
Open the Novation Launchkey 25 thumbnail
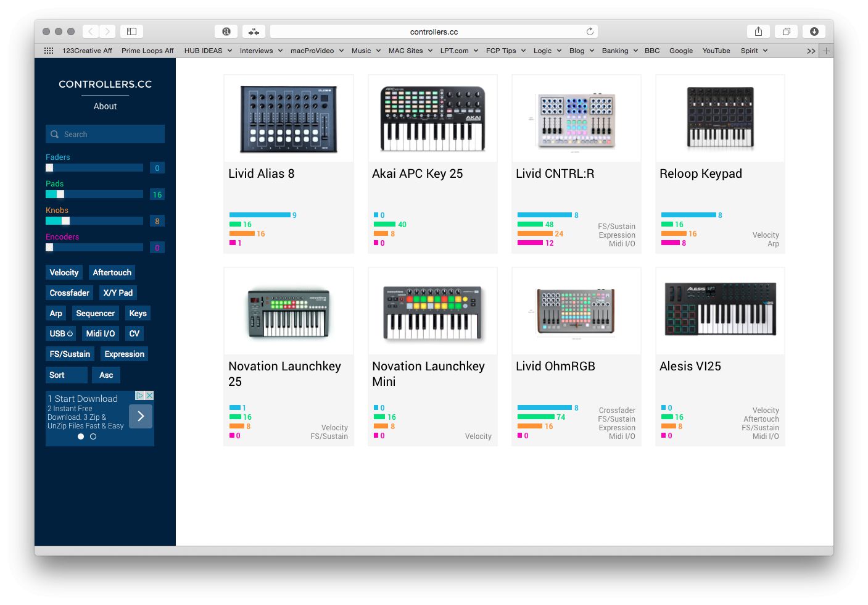[289, 311]
